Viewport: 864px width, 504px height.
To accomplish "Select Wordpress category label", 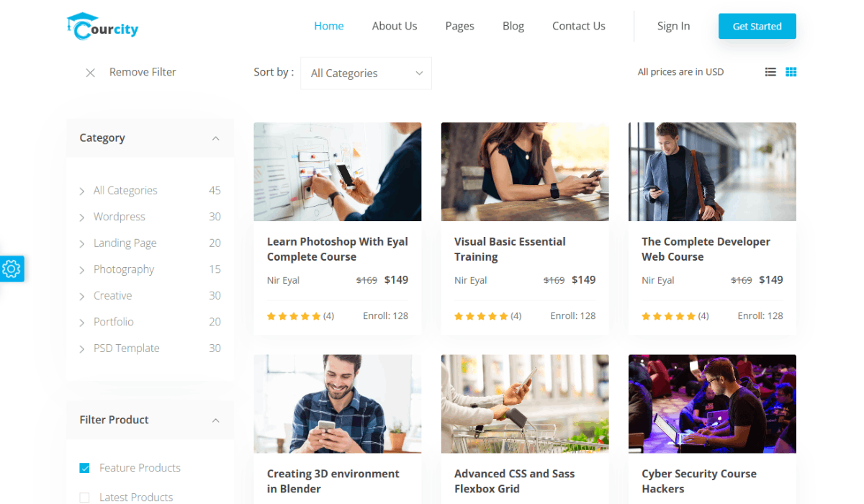I will pyautogui.click(x=120, y=217).
